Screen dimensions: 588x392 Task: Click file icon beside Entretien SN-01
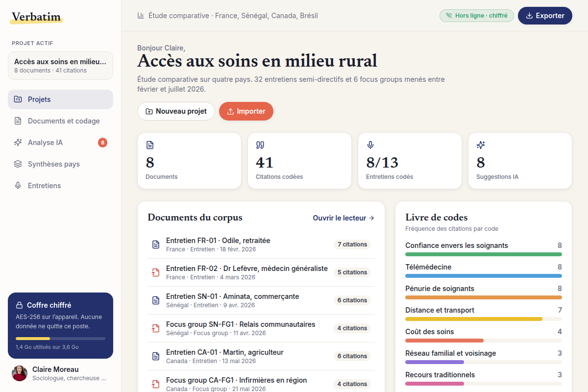[x=156, y=300]
